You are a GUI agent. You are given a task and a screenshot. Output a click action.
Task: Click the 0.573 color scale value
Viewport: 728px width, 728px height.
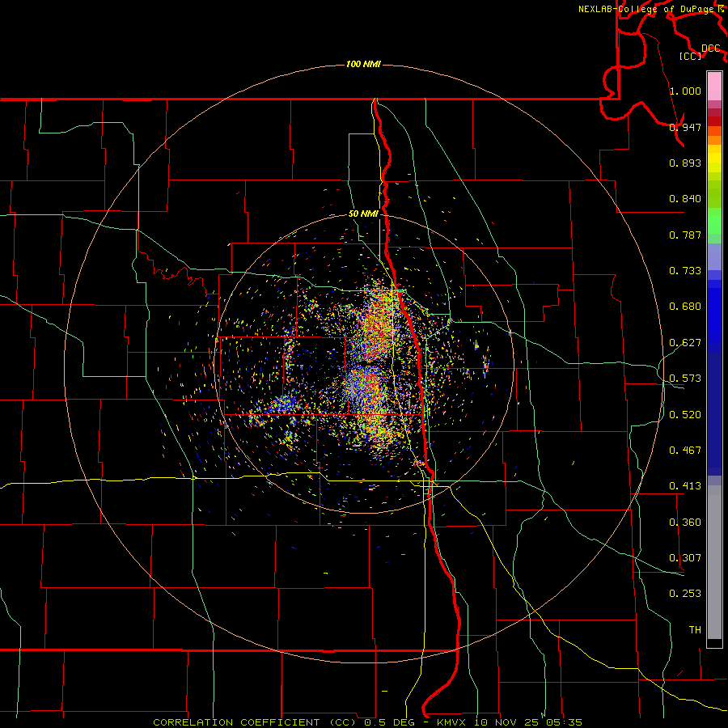point(685,379)
